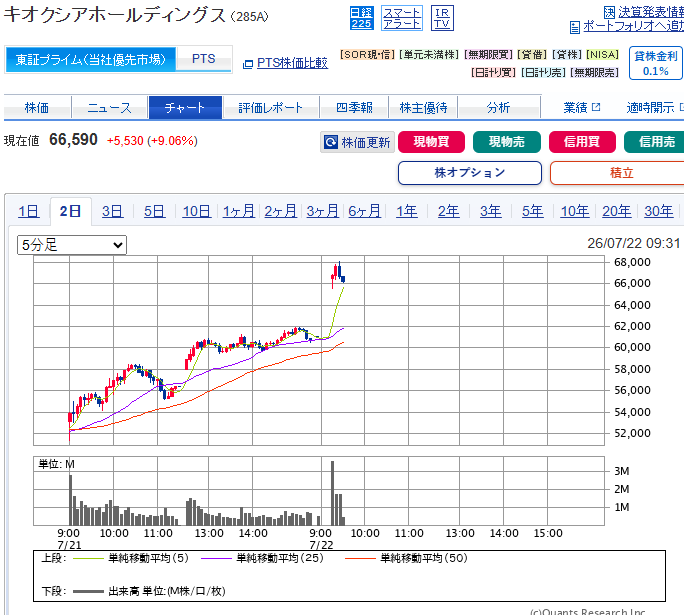Open the 評価レポート tab
Image resolution: width=684 pixels, height=615 pixels.
click(x=270, y=108)
